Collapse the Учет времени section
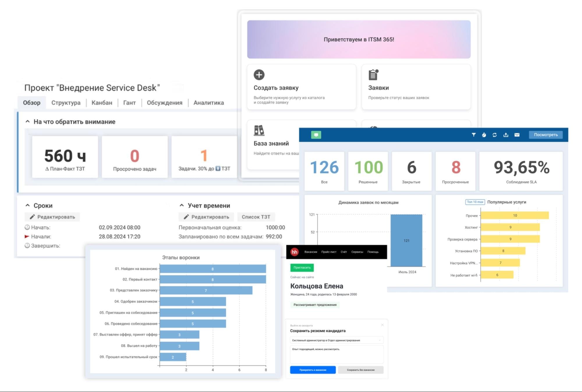 click(x=182, y=205)
